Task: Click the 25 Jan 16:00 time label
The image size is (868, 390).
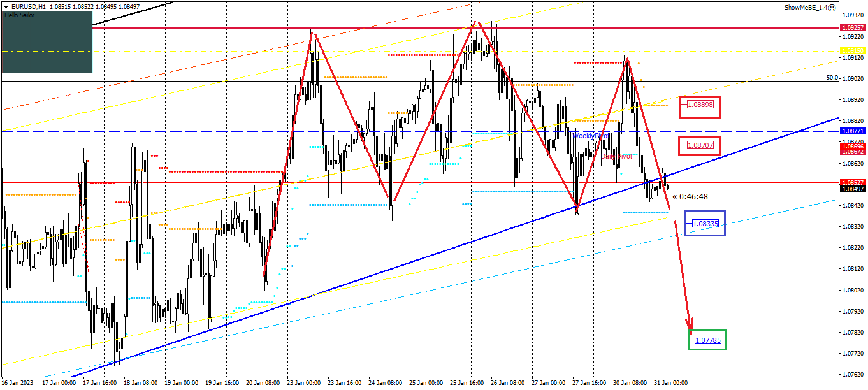Action: coord(468,383)
